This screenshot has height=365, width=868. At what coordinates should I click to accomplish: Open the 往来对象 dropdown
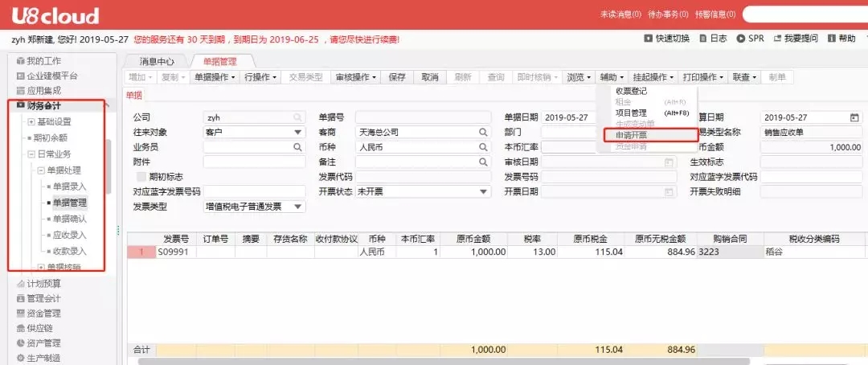click(x=298, y=133)
